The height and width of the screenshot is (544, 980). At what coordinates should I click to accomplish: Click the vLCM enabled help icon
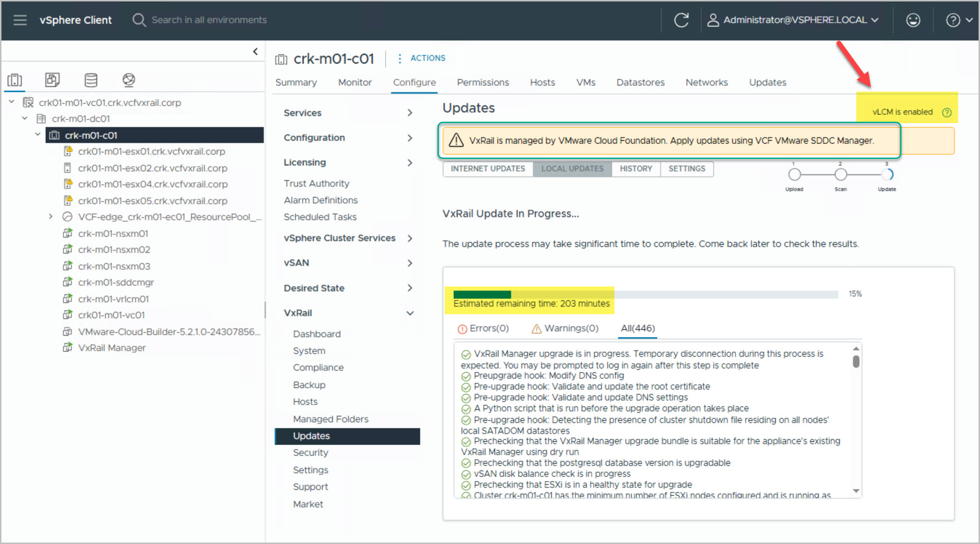[947, 112]
